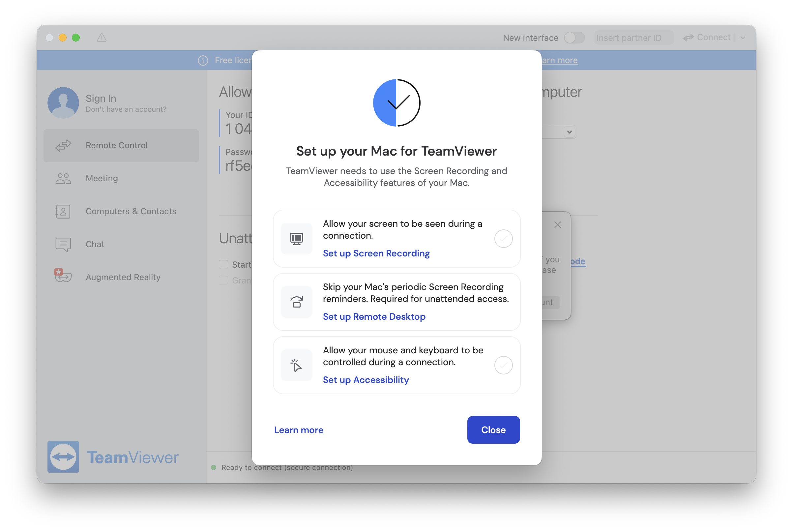Click the Connect button

(707, 38)
